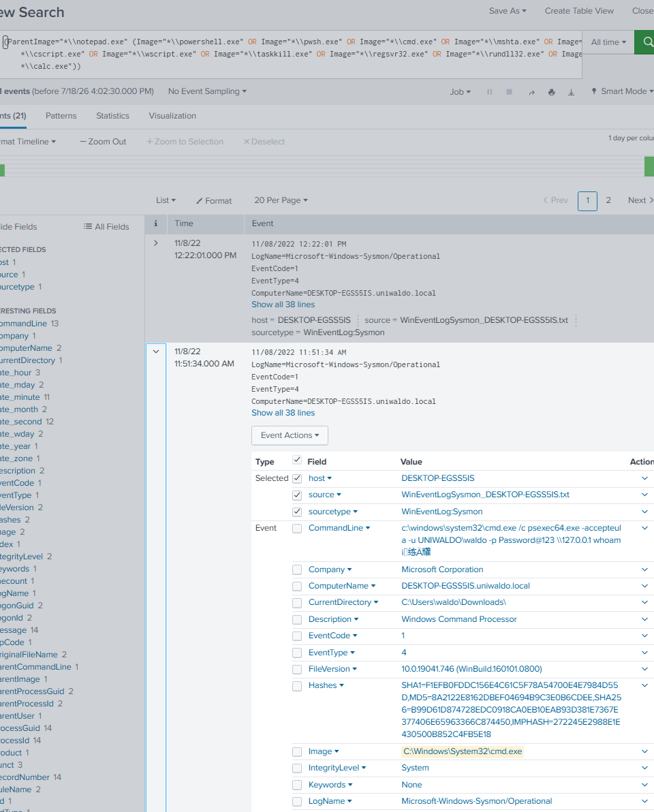Open action menu for Hashes row
The height and width of the screenshot is (812, 654).
point(644,686)
